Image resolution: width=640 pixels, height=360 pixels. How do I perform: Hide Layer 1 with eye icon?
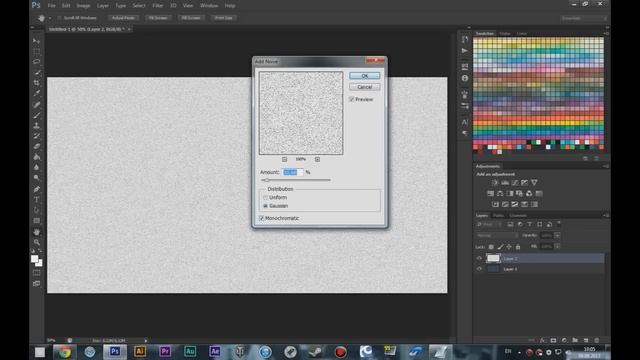[479, 269]
